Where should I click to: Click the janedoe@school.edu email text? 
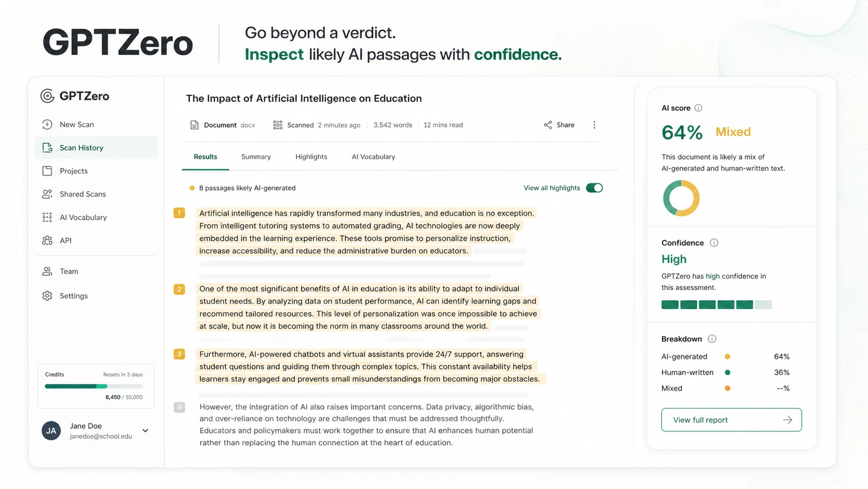(x=101, y=436)
